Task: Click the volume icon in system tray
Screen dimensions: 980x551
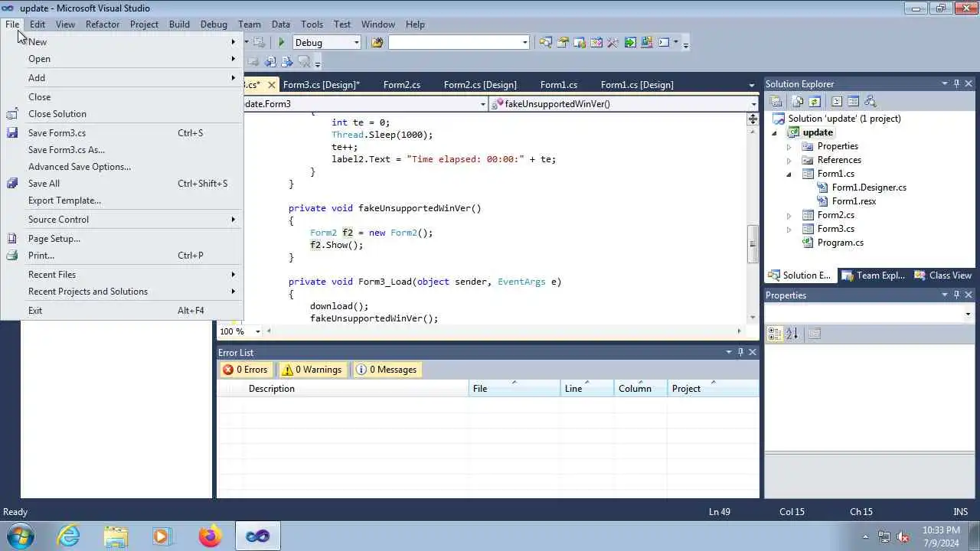Action: [903, 536]
